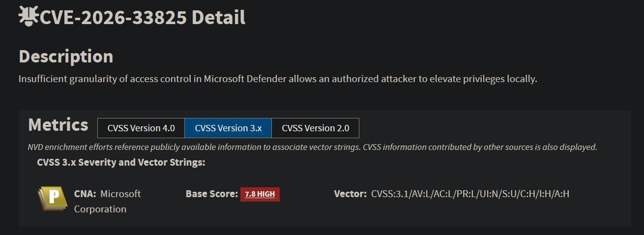The width and height of the screenshot is (644, 235).
Task: Click the Base Score: label
Action: (211, 194)
